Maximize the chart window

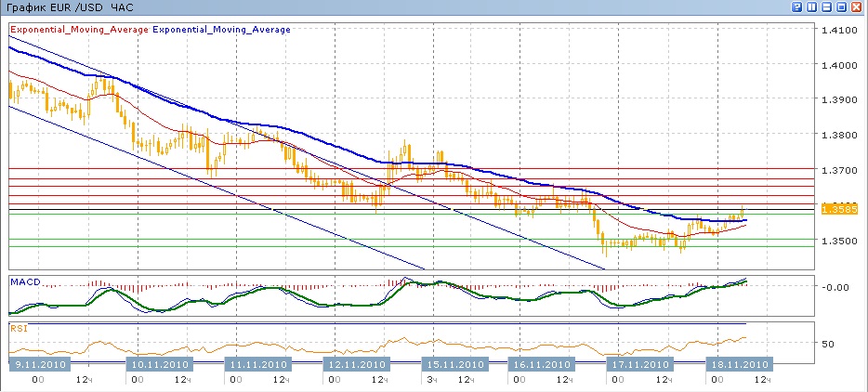(841, 7)
